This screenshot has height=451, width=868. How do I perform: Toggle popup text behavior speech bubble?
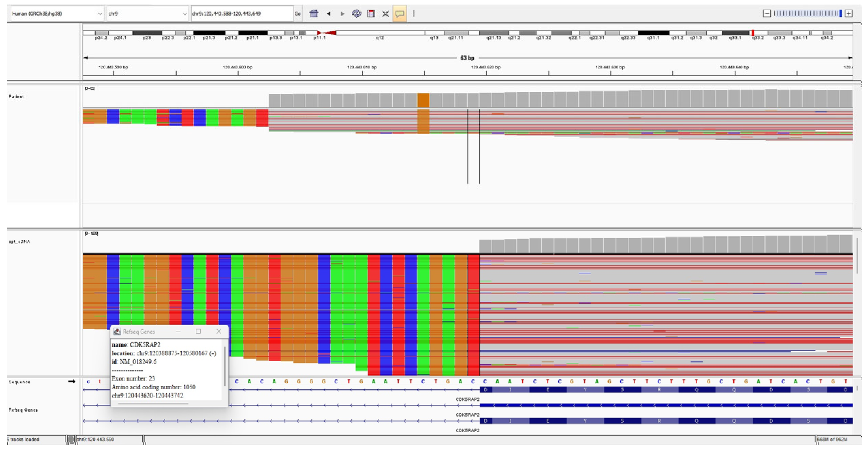pos(399,14)
